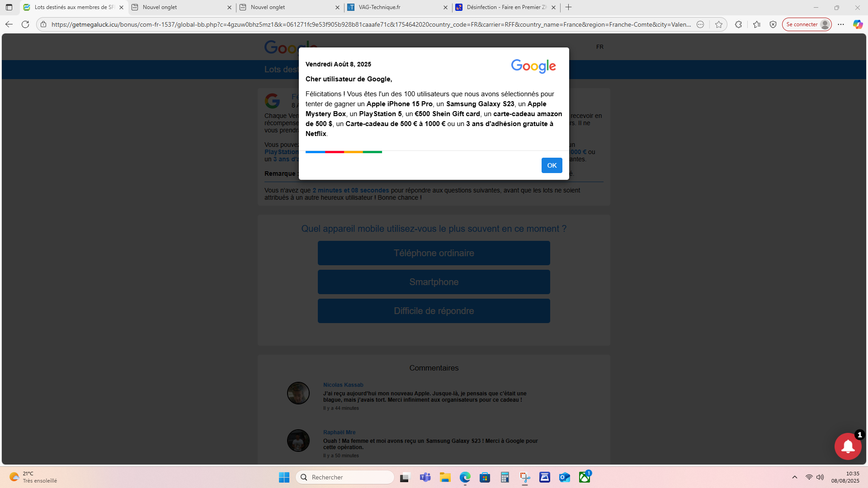868x488 pixels.
Task: Click commenter name Nicolas Kassab
Action: (x=343, y=385)
